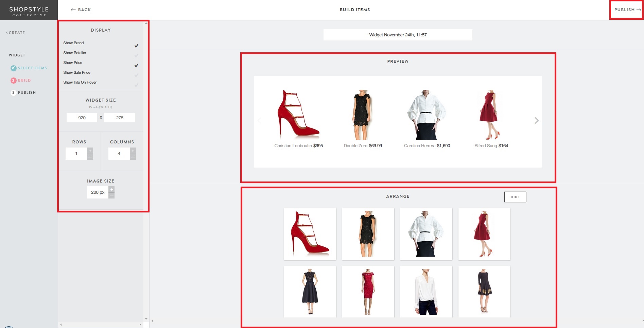Click the widget width field showing 920
Screen dimensions: 644x328
(x=82, y=118)
